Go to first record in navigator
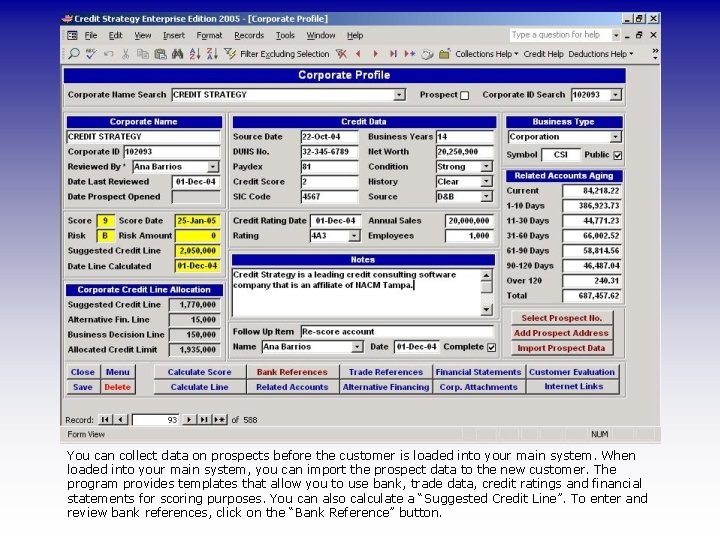 click(x=105, y=419)
